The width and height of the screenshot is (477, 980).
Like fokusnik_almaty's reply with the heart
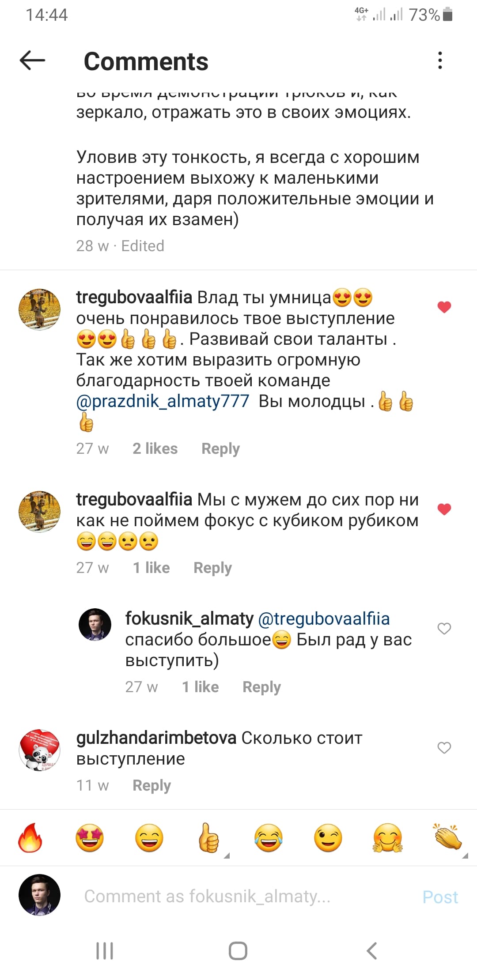click(x=444, y=628)
